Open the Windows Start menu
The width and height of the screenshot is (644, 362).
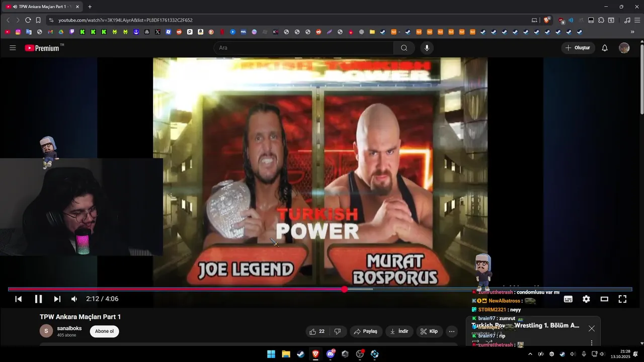point(271,354)
